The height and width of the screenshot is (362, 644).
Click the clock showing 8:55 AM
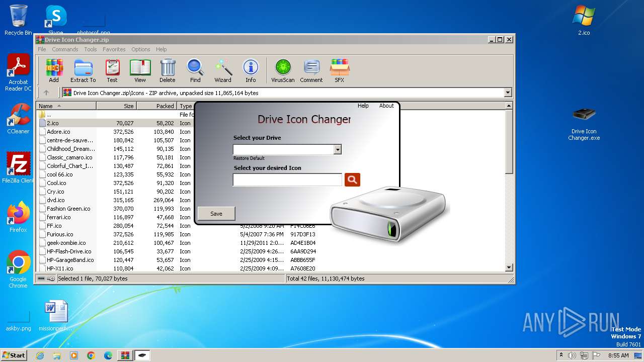click(x=618, y=355)
